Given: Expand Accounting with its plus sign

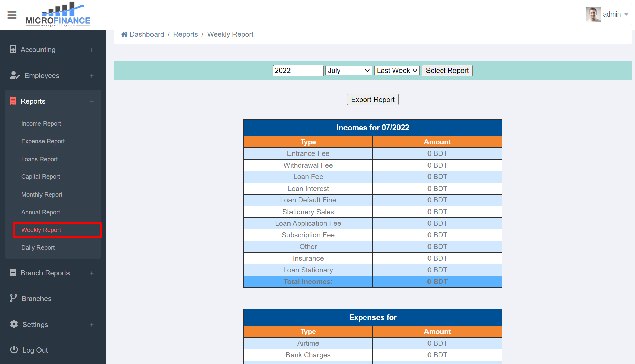Looking at the screenshot, I should click(x=92, y=50).
